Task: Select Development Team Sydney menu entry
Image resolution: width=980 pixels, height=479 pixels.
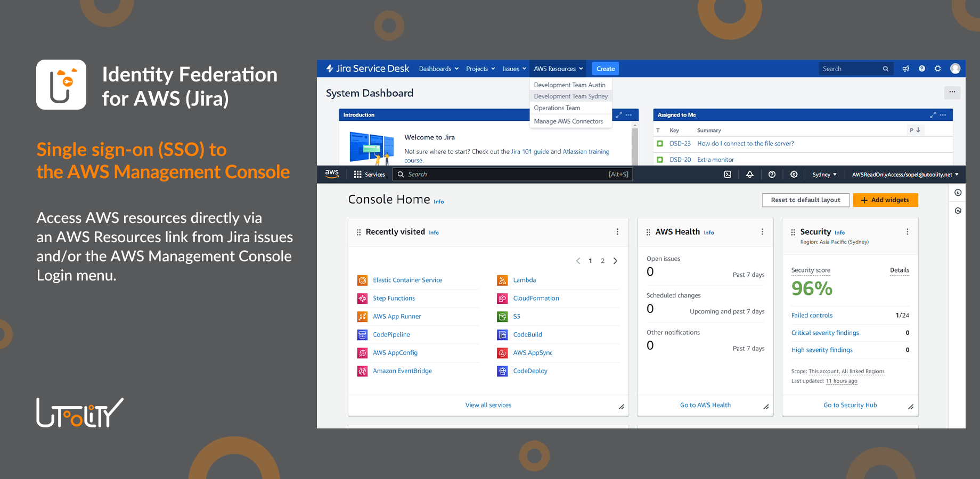Action: coord(571,96)
